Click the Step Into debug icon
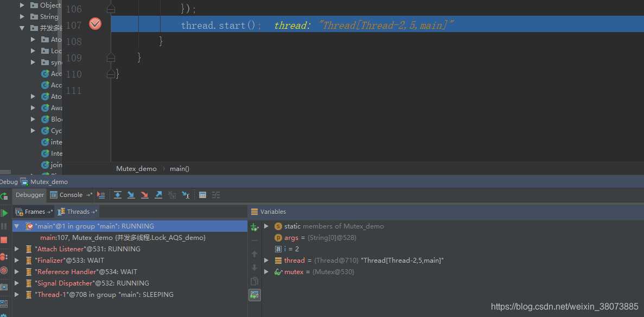The image size is (644, 317). [131, 195]
